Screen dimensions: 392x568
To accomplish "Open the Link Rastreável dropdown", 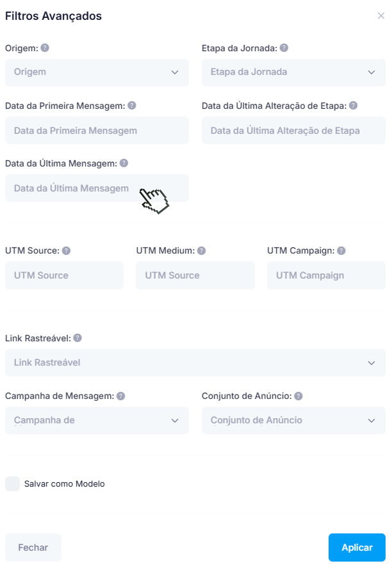I will coord(195,363).
